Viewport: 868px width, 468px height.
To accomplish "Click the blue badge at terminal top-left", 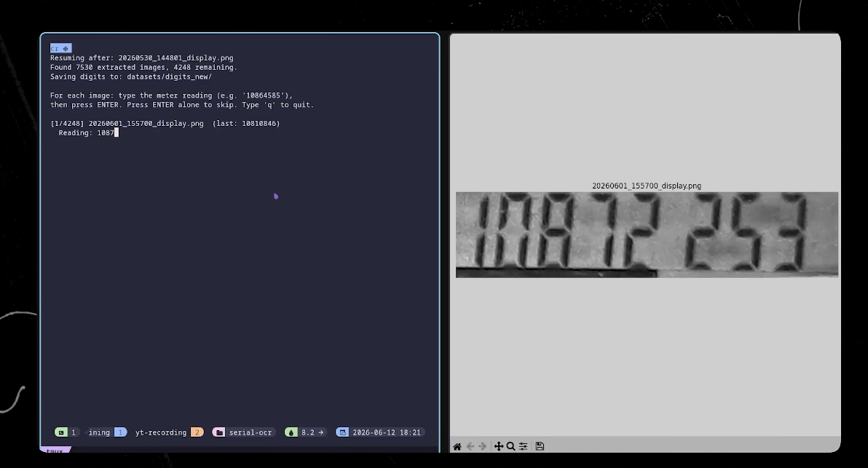I will 61,48.
